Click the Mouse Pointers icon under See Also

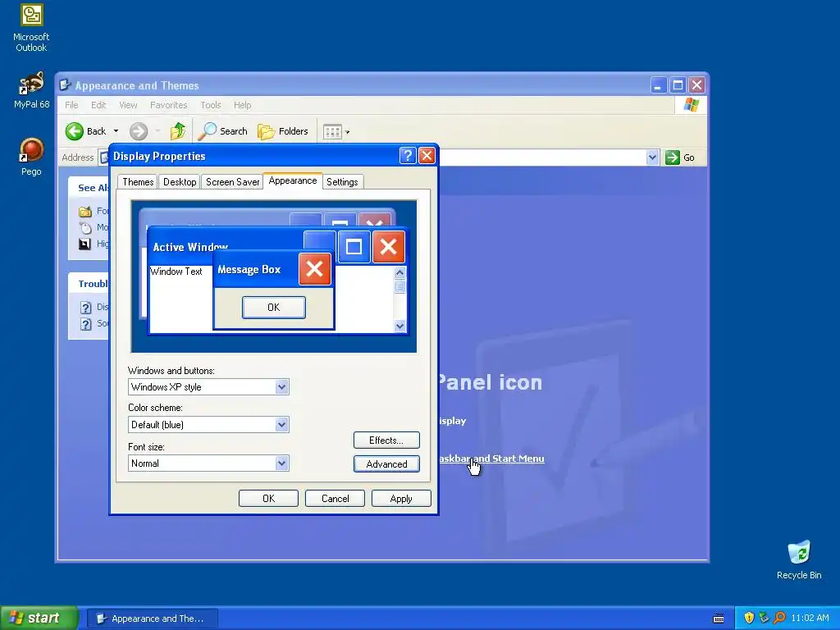[85, 228]
